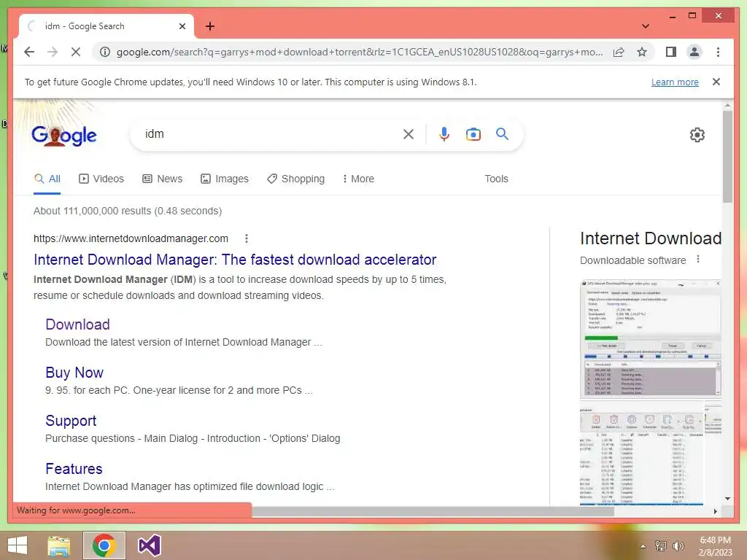
Task: Start voice search with microphone
Action: (x=444, y=134)
